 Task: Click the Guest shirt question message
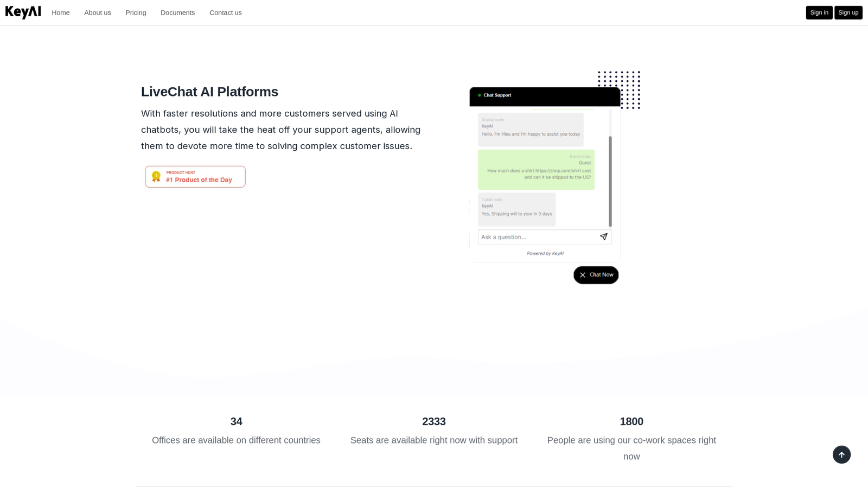click(x=536, y=170)
